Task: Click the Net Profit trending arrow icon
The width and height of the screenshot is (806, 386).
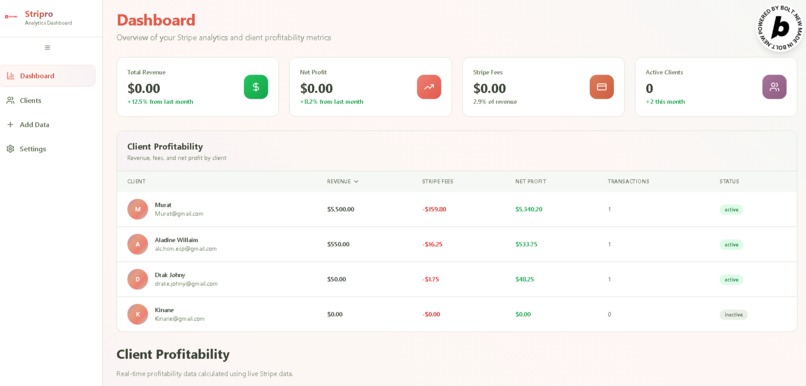Action: click(429, 87)
